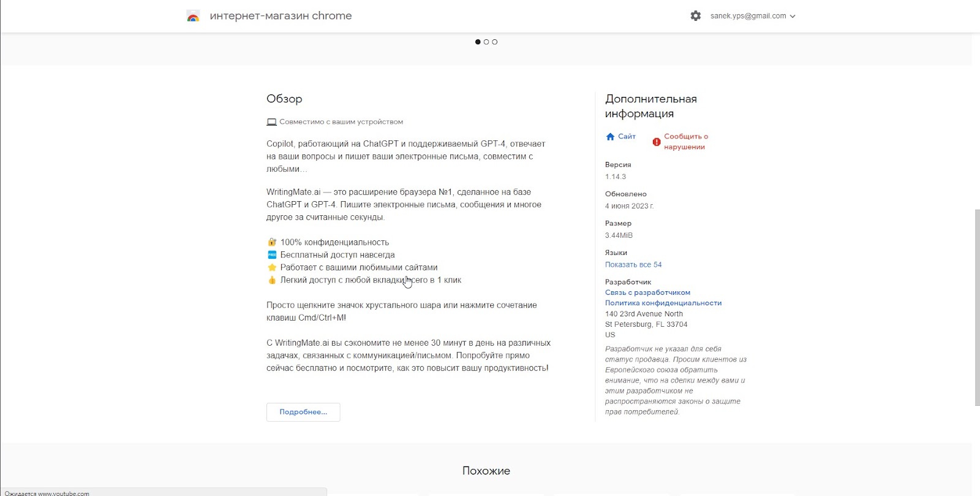Screen dimensions: 980x496
Task: Click the Разработчик label
Action: click(x=628, y=282)
